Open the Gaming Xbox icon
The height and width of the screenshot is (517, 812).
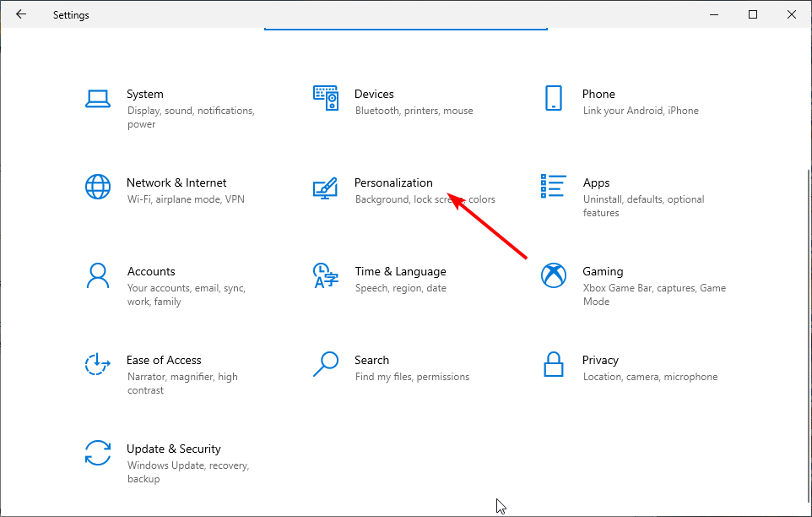pyautogui.click(x=554, y=275)
